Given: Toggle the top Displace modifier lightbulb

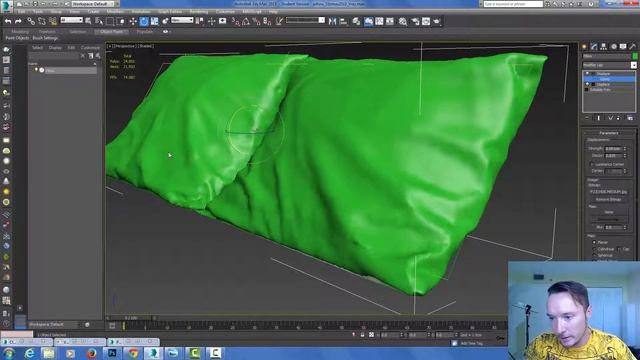Looking at the screenshot, I should pos(587,73).
